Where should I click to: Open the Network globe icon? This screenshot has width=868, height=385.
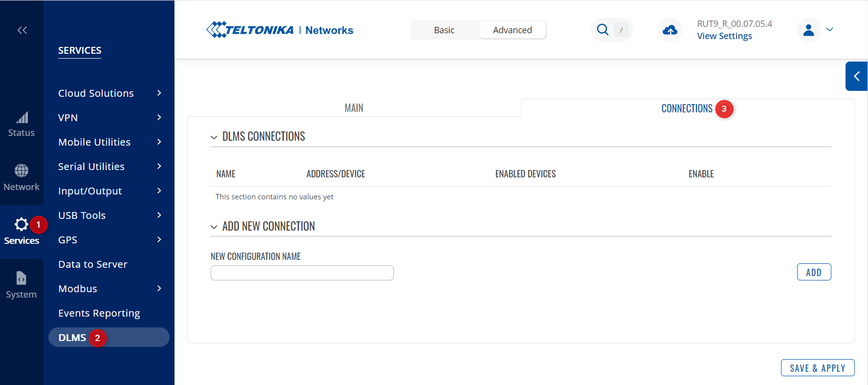[22, 171]
